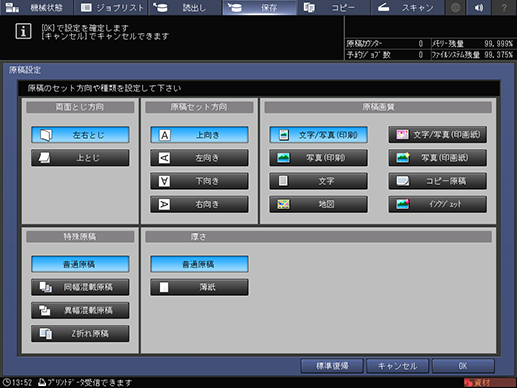Click the globe icon in top bar
This screenshot has height=388, width=517.
455,7
